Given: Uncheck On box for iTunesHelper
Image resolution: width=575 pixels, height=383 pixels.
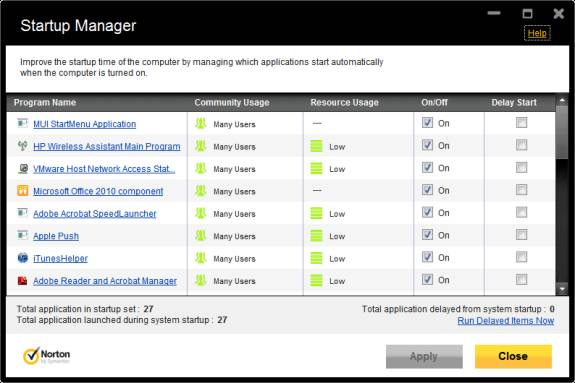Looking at the screenshot, I should [427, 257].
